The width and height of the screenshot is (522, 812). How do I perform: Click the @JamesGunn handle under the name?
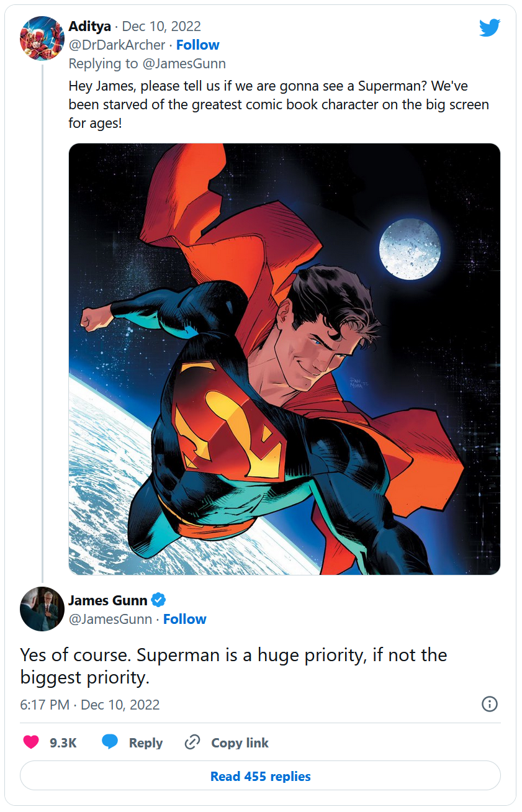(x=110, y=619)
